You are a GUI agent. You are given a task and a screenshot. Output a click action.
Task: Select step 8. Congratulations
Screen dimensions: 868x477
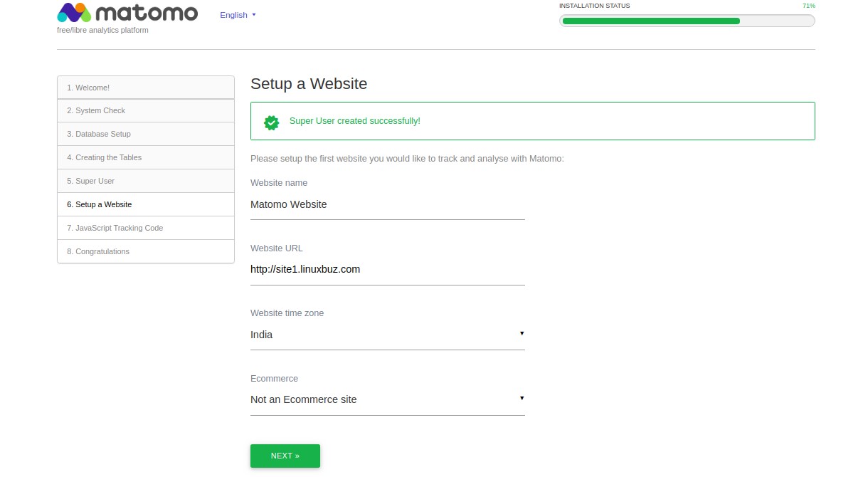(146, 251)
